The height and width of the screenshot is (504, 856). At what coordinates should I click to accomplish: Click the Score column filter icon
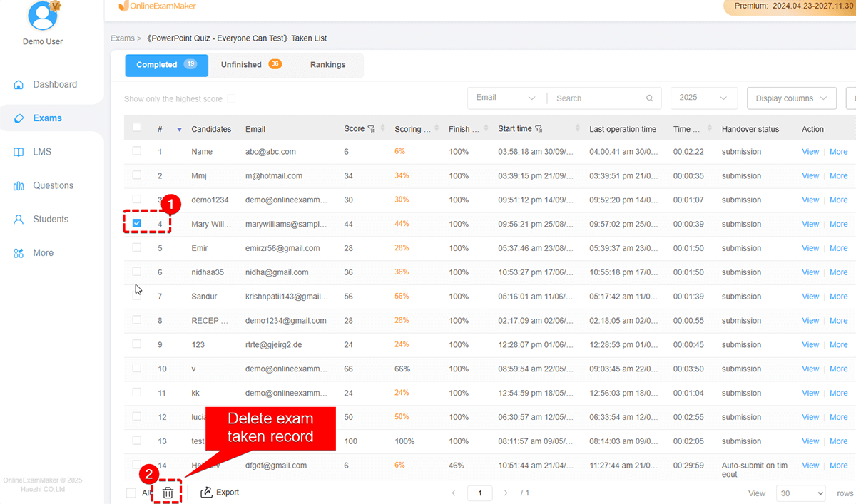click(x=371, y=129)
